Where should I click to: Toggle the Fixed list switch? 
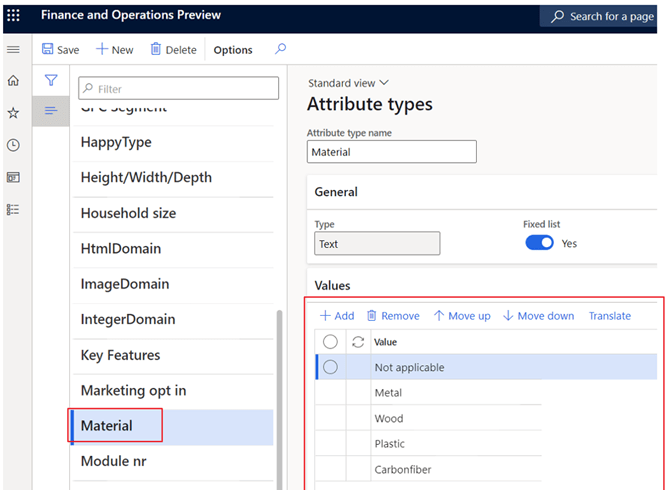[x=539, y=243]
